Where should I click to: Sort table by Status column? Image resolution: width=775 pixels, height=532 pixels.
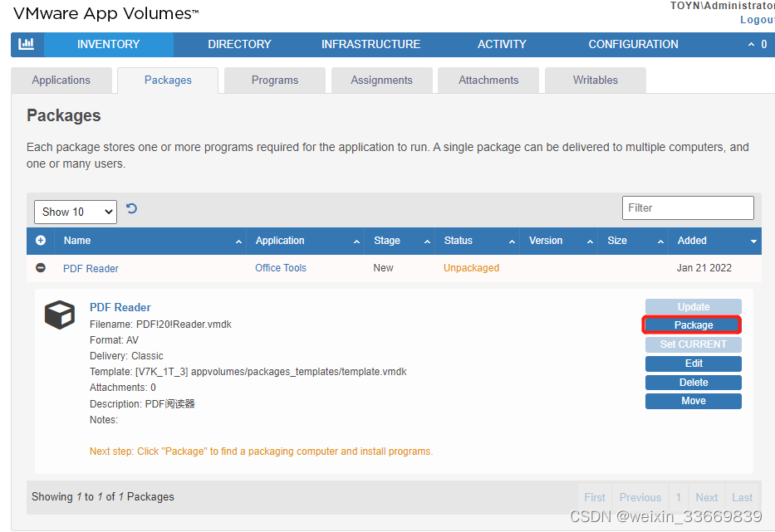478,241
